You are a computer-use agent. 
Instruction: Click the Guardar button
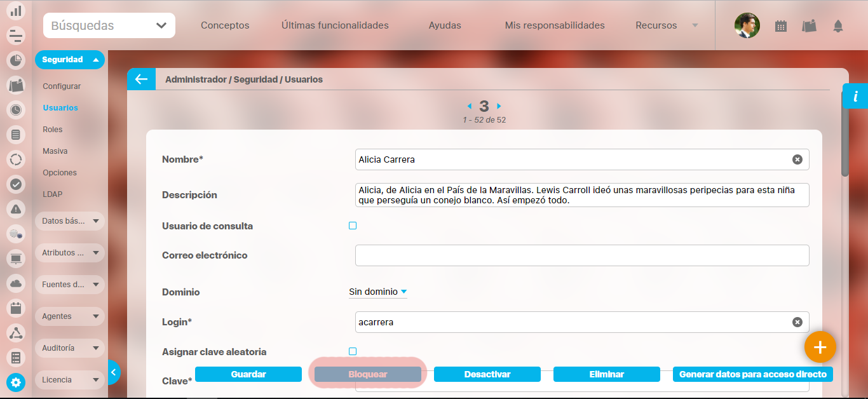(248, 374)
